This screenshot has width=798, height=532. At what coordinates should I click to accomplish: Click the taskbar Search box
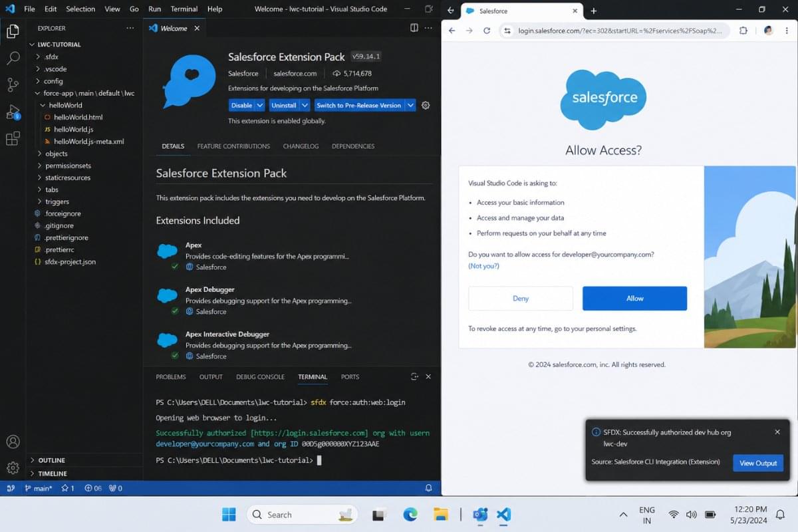coord(302,514)
